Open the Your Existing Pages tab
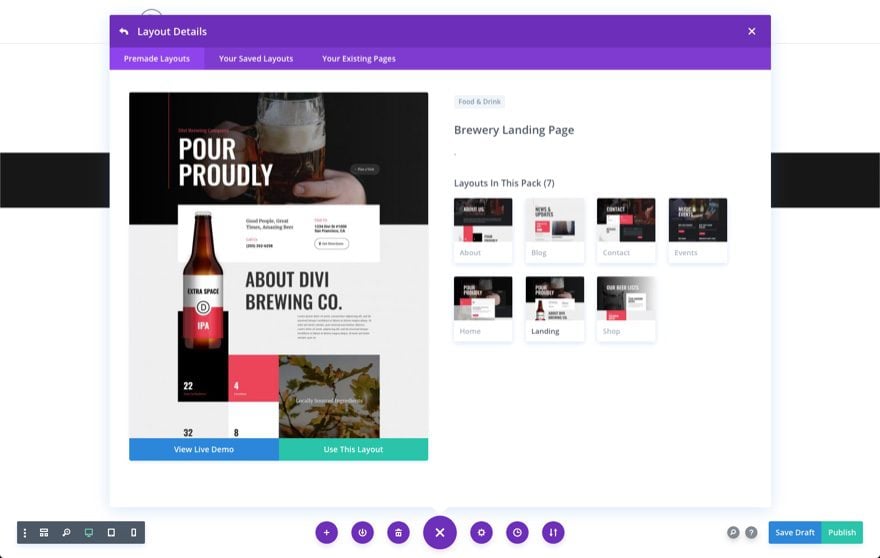Viewport: 880px width, 558px height. pos(358,59)
